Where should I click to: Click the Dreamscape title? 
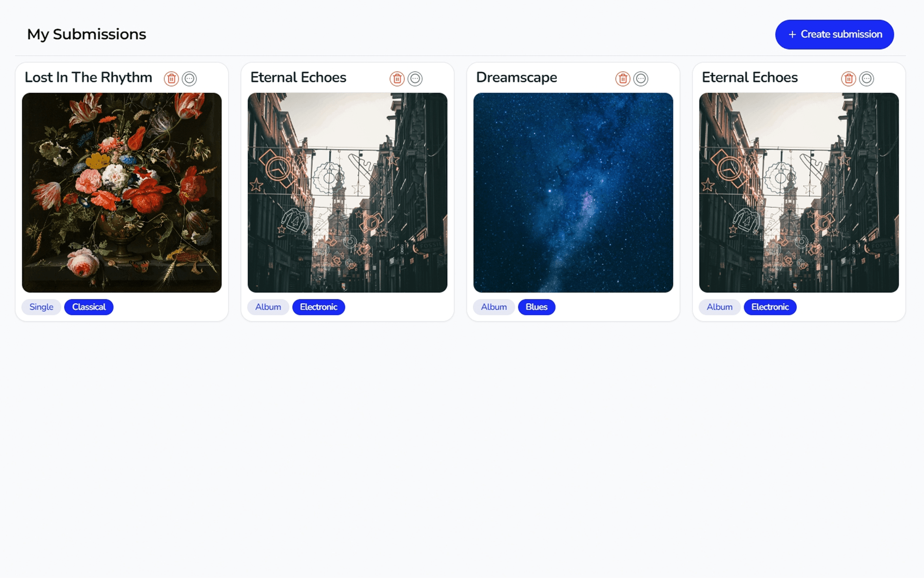click(517, 77)
